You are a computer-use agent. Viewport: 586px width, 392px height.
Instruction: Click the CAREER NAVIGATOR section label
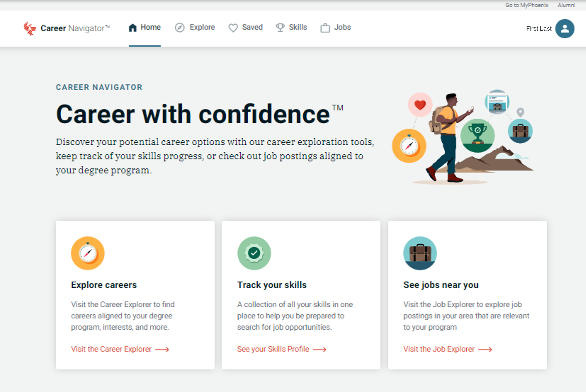click(99, 87)
